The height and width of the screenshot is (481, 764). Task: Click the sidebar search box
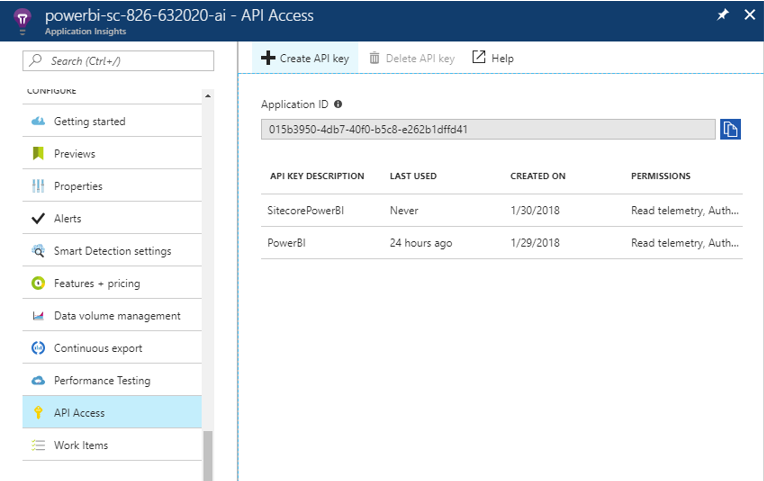click(118, 61)
